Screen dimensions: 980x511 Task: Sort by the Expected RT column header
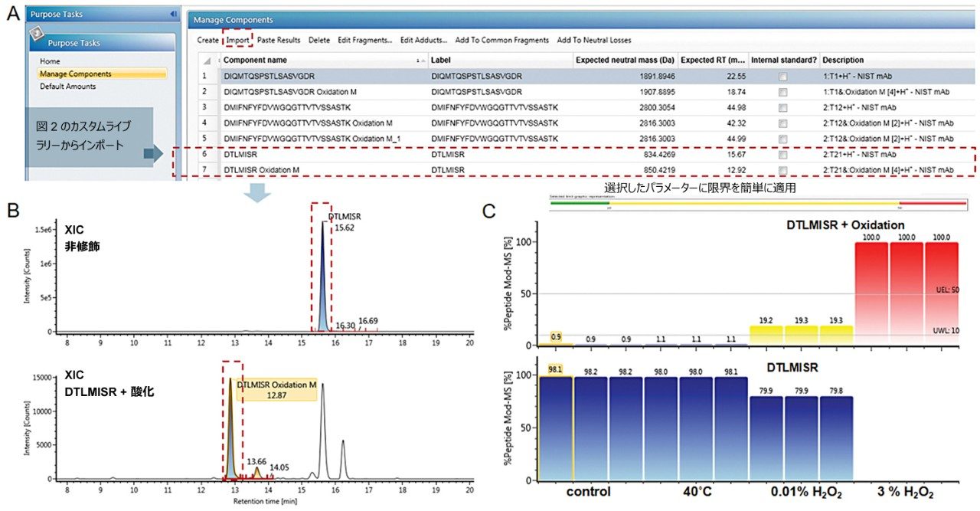tap(712, 61)
